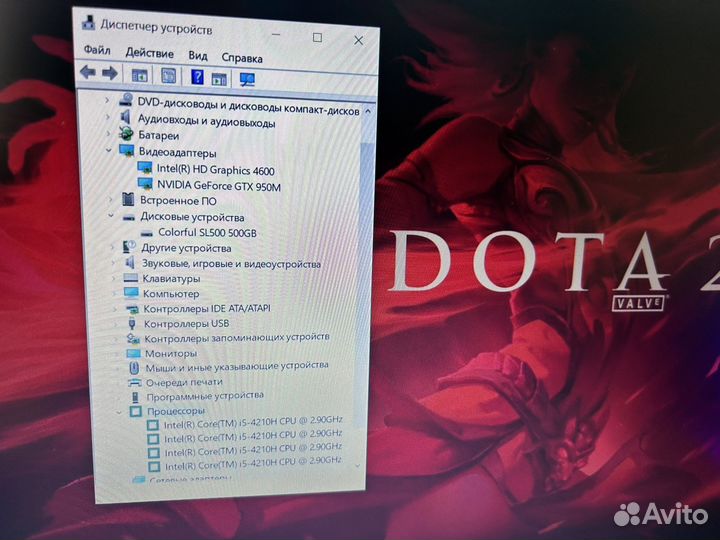
Task: Select the first Intel Core i5-4210H processor entry
Action: pyautogui.click(x=253, y=422)
